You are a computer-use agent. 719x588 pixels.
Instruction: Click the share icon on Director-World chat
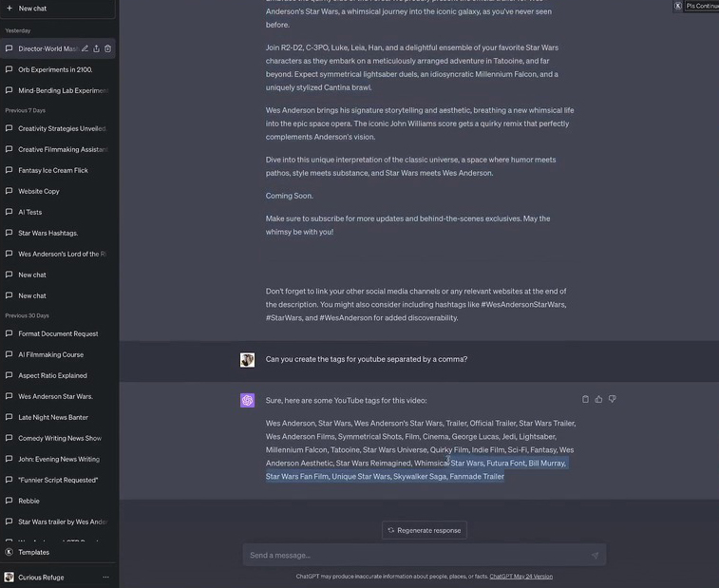click(x=96, y=48)
